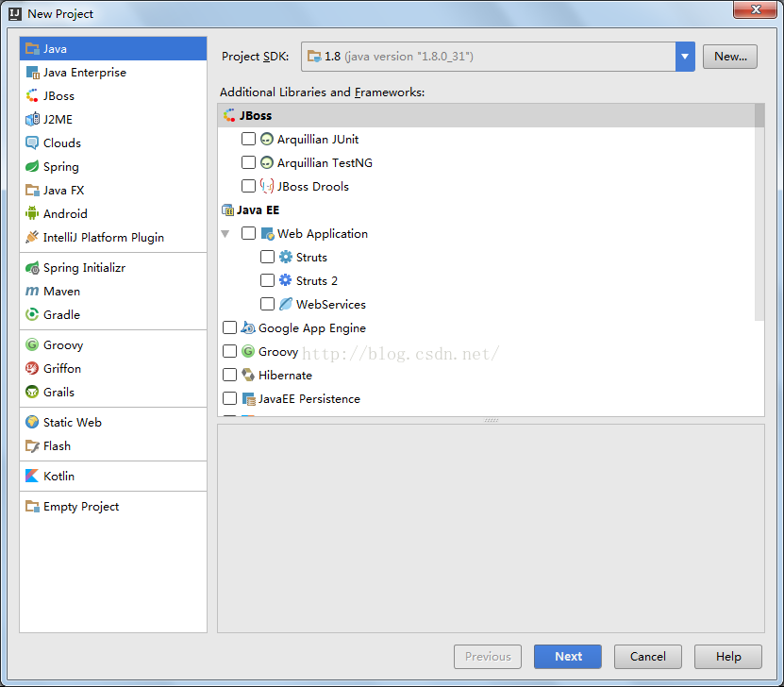
Task: Click the New... SDK button
Action: (x=730, y=57)
